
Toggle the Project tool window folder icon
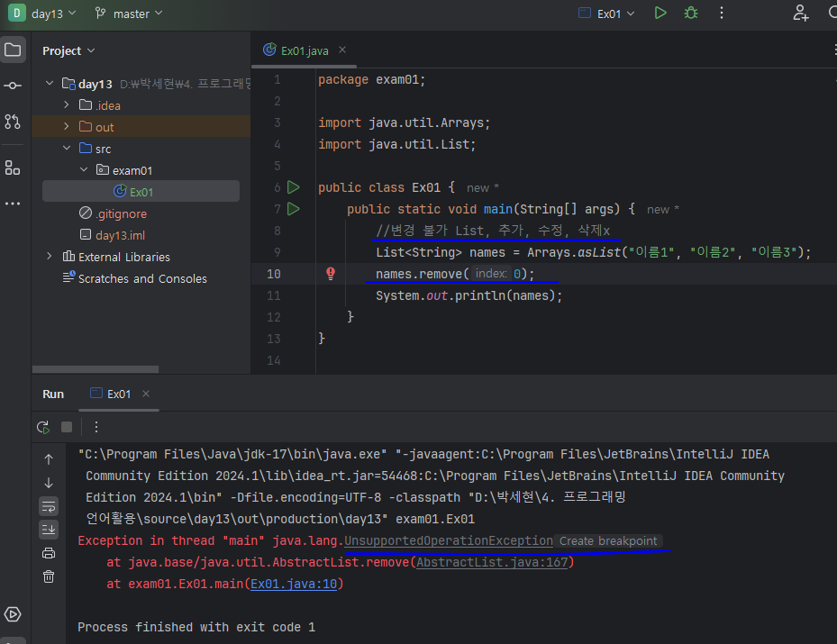point(13,50)
